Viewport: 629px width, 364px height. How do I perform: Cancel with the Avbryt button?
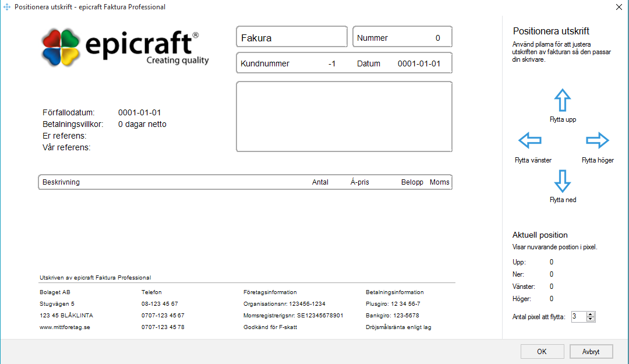point(591,352)
